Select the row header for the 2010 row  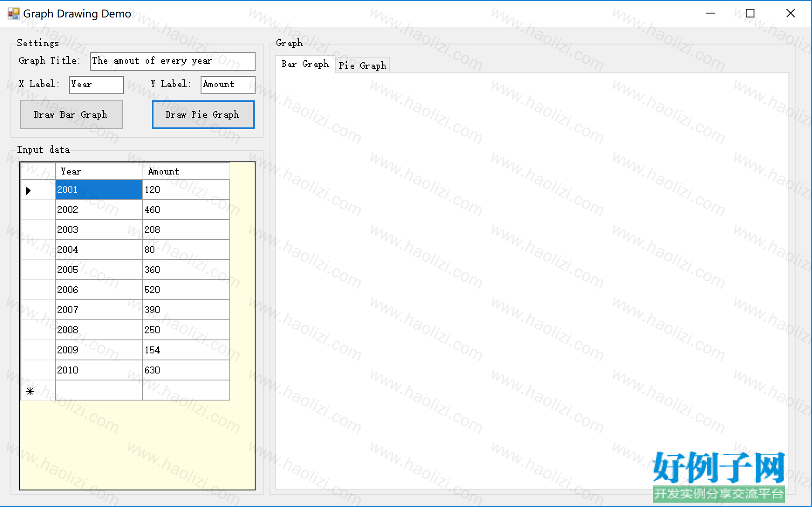pos(38,370)
